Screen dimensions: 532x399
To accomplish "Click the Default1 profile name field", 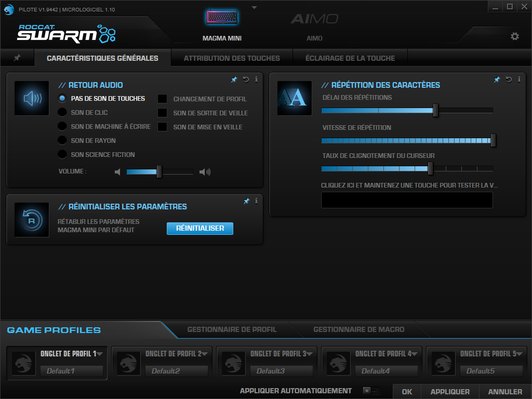I will click(x=72, y=371).
